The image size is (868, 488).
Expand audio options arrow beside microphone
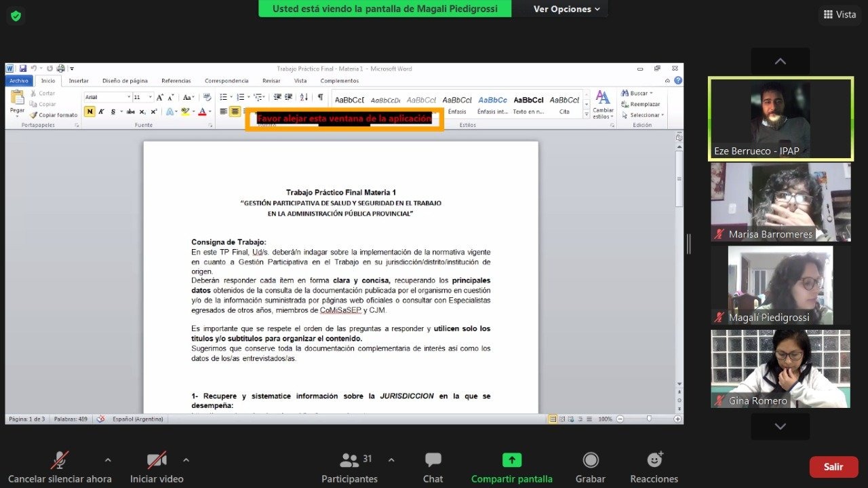coord(107,460)
